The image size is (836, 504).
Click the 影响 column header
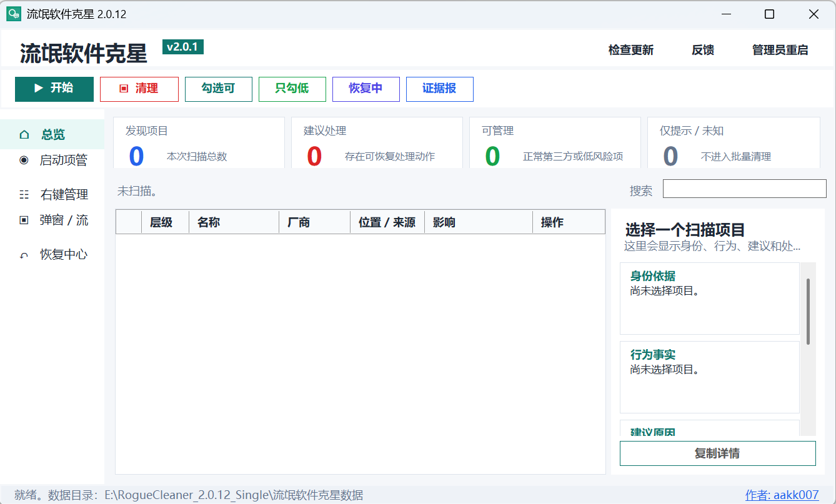coord(479,222)
